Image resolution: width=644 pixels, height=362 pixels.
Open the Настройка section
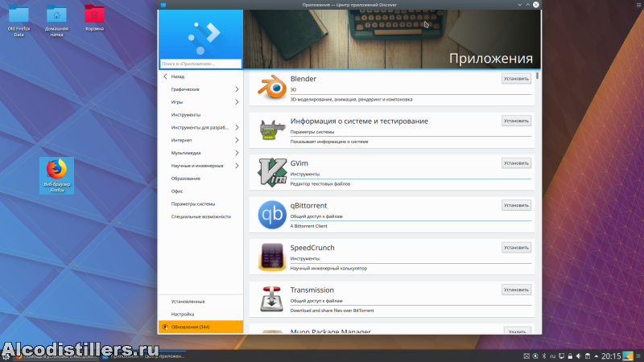click(200, 314)
